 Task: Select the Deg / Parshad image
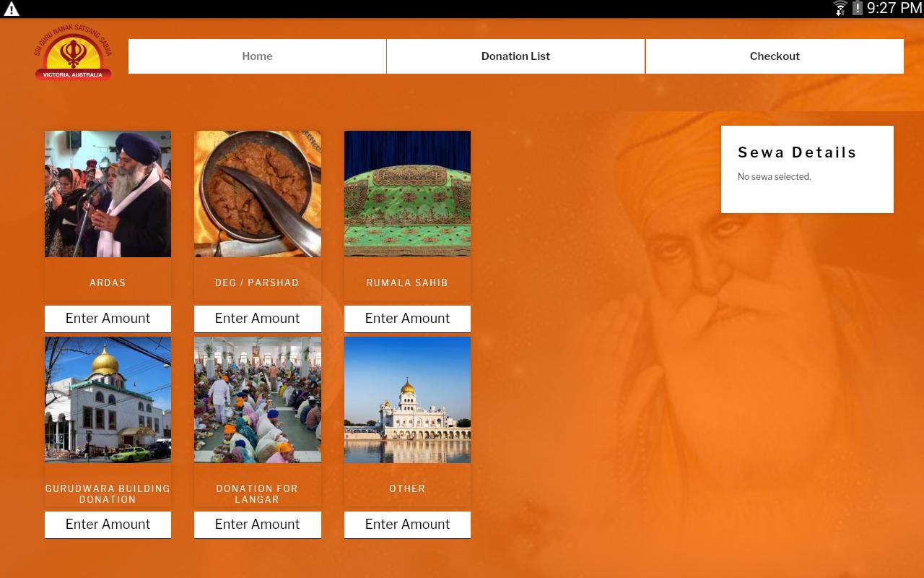258,194
